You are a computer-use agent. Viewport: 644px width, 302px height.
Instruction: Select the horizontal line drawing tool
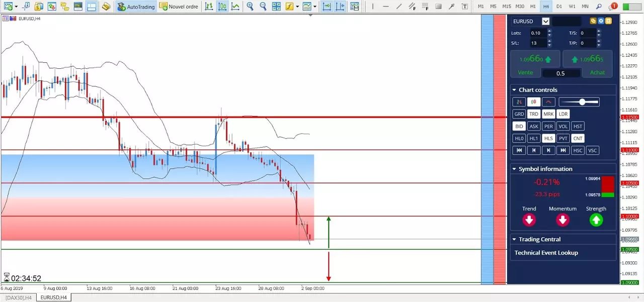pos(386,7)
